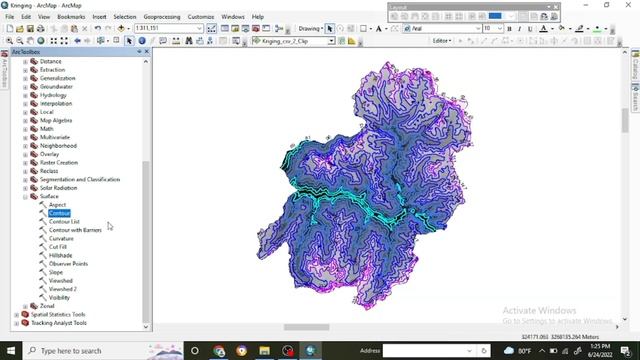Toggle italic text formatting
The height and width of the screenshot is (360, 640).
point(519,29)
